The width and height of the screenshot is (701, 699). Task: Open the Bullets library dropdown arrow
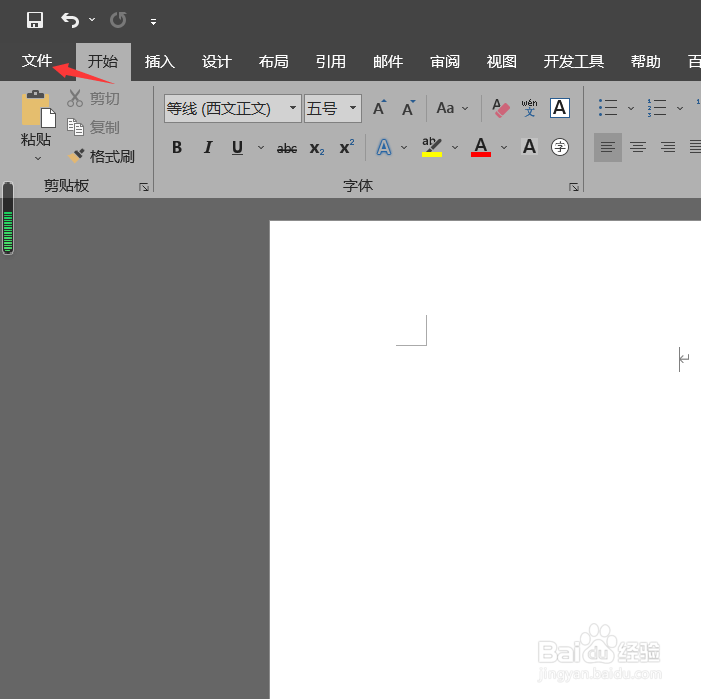pyautogui.click(x=631, y=108)
